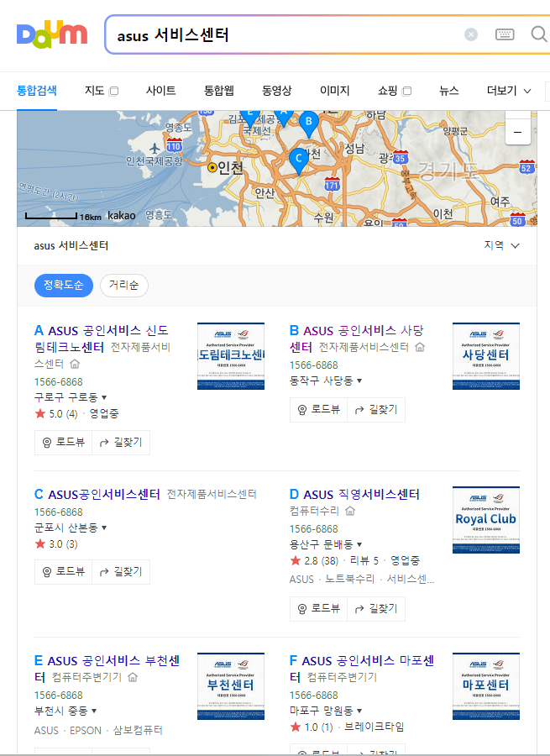Viewport: 550px width, 756px height.
Task: Expand the 더보기 menu
Action: (x=509, y=91)
